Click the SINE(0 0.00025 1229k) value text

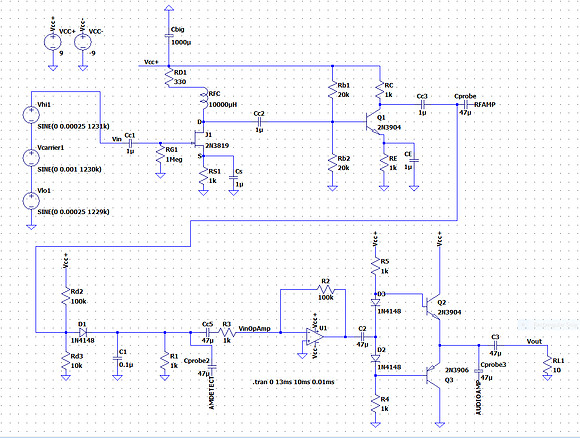click(73, 212)
